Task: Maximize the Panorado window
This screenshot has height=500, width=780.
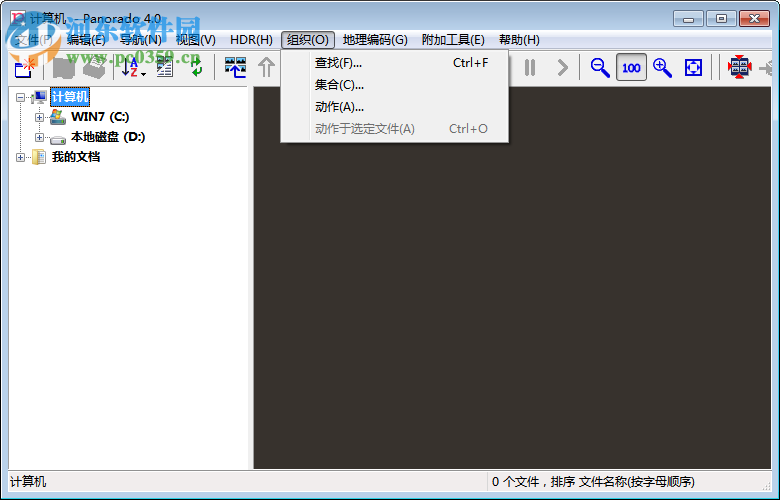Action: (x=721, y=19)
